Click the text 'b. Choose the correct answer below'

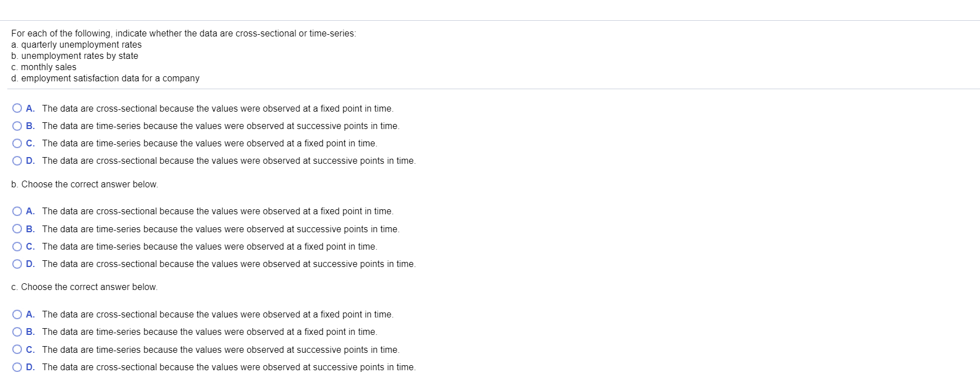coord(85,184)
